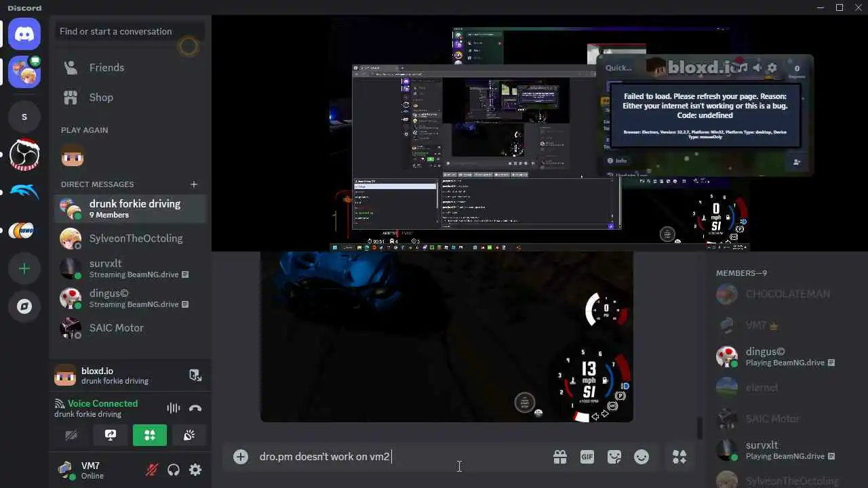Click VM7 user avatar status panel

coord(95,470)
